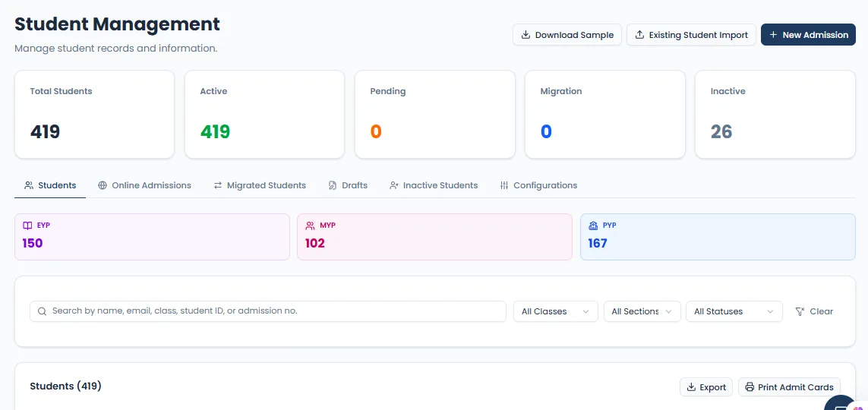The image size is (868, 410).
Task: Click the Download Sample button
Action: coord(567,35)
